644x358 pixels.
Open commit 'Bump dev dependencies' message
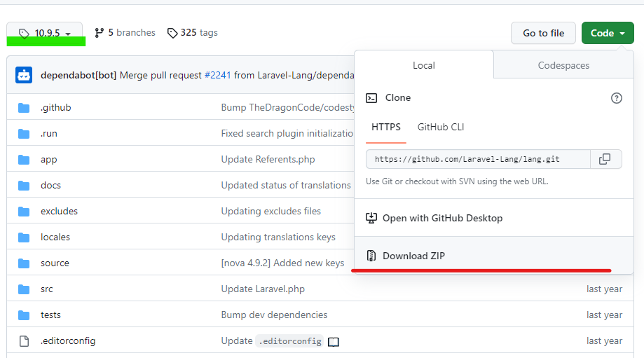pos(275,315)
